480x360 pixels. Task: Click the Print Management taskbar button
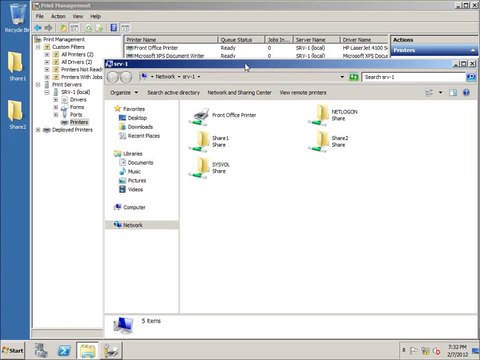tap(111, 351)
